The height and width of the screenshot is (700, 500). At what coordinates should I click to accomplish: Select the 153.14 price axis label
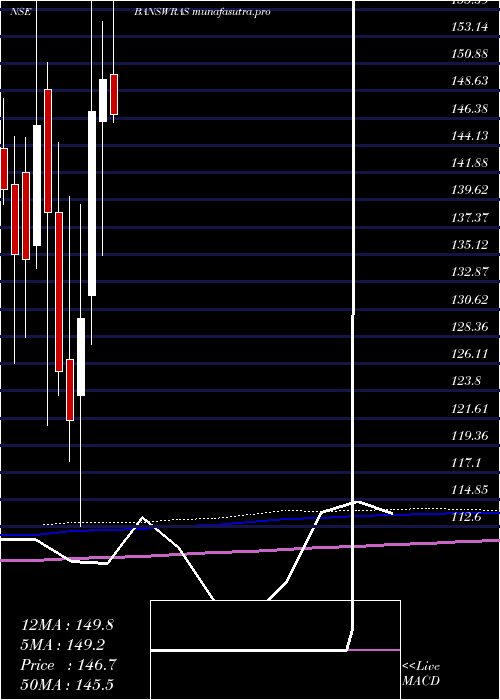coord(470,27)
